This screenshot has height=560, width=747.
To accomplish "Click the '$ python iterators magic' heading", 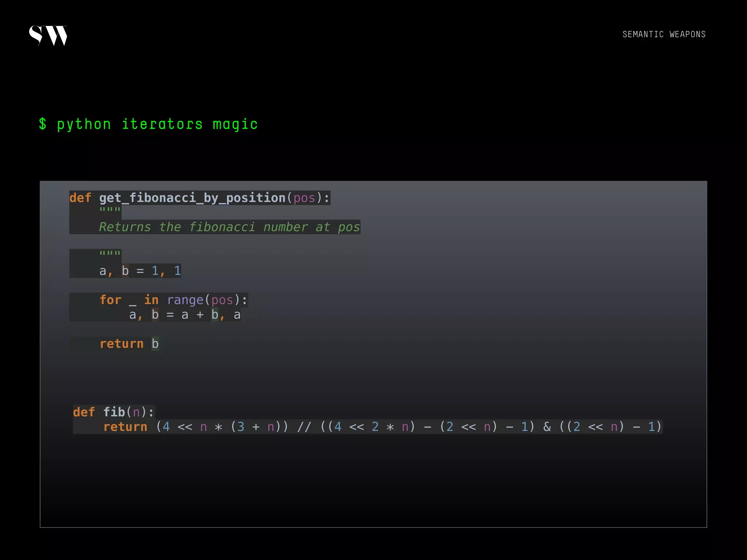I will pyautogui.click(x=148, y=124).
